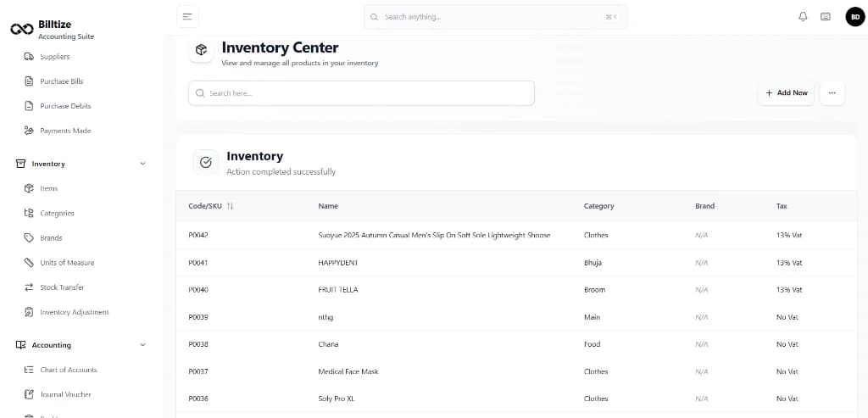The image size is (868, 418).
Task: Click the Inventory Adjustment clipboard icon
Action: [x=29, y=312]
